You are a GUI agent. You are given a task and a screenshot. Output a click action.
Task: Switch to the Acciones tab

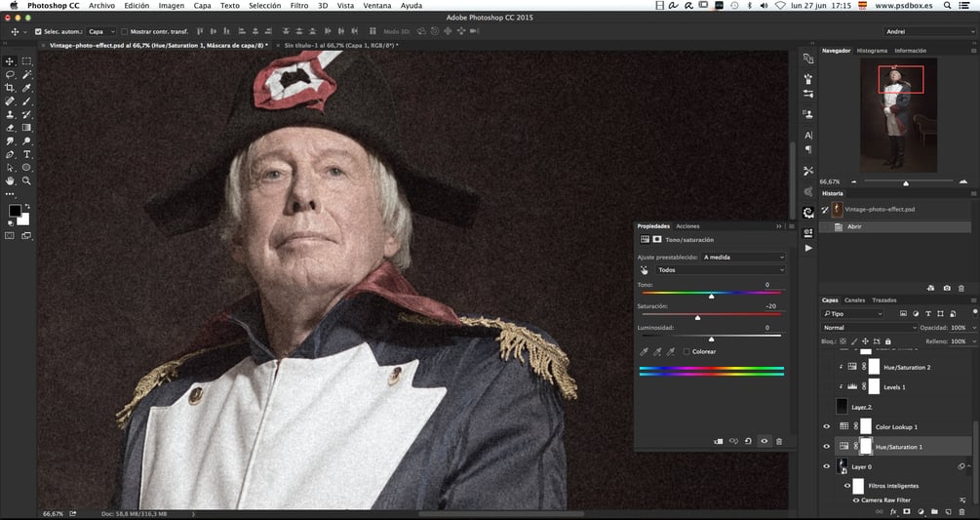687,226
